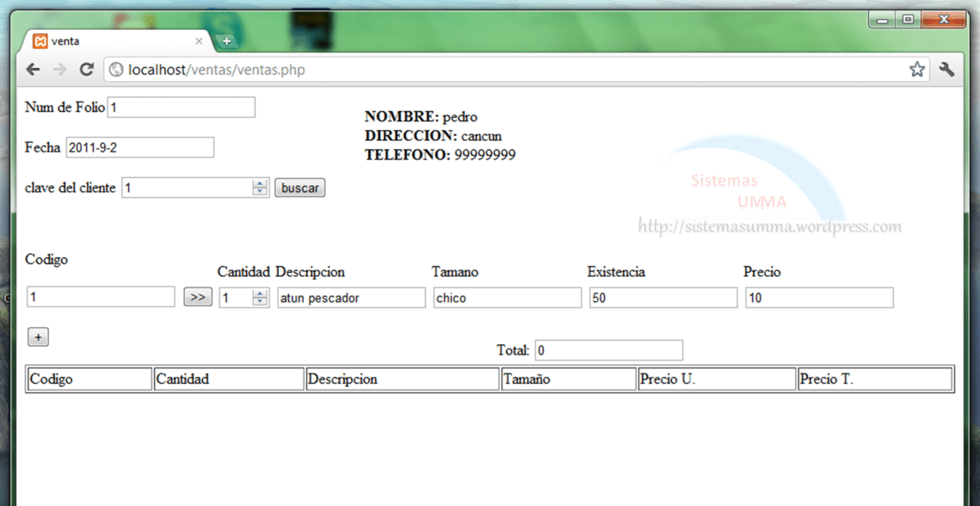Image resolution: width=980 pixels, height=506 pixels.
Task: Open the wrench settings menu
Action: point(947,69)
